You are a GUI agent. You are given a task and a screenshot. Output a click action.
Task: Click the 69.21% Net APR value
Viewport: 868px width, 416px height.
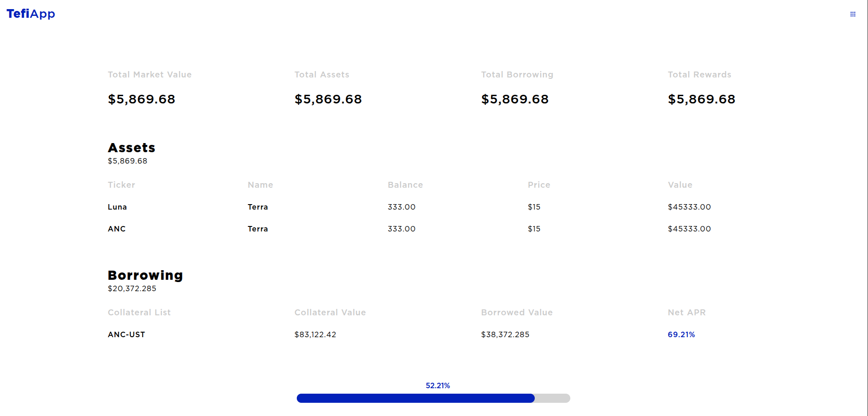click(681, 334)
